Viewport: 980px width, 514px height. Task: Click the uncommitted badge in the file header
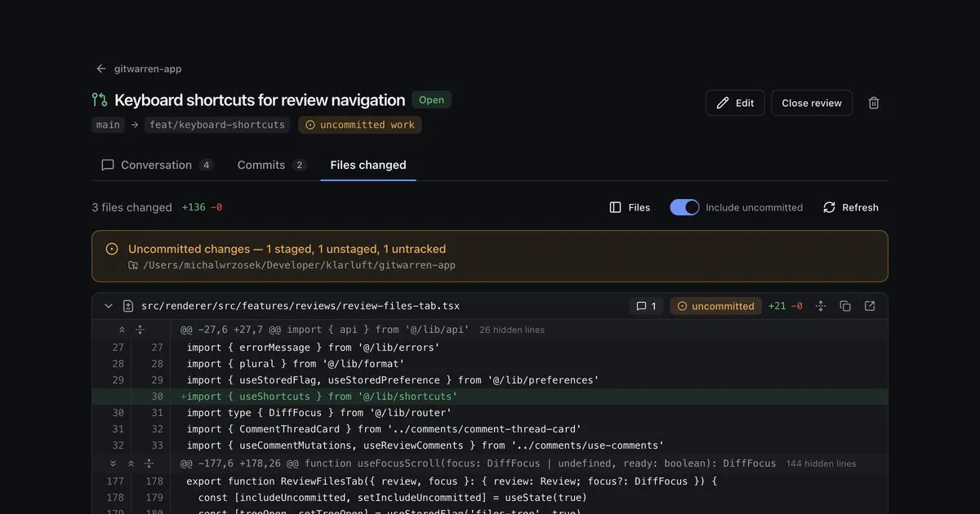coord(715,306)
